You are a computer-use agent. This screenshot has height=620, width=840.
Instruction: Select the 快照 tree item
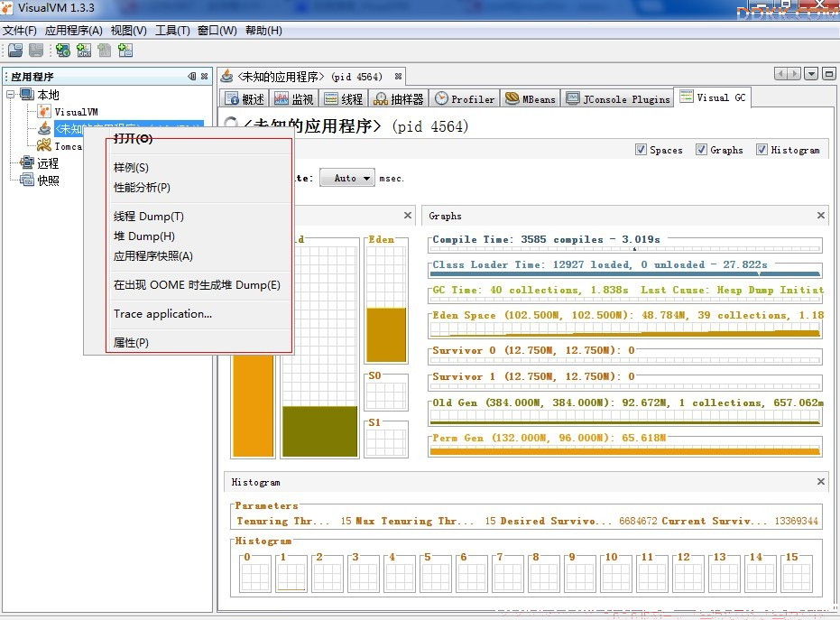48,180
